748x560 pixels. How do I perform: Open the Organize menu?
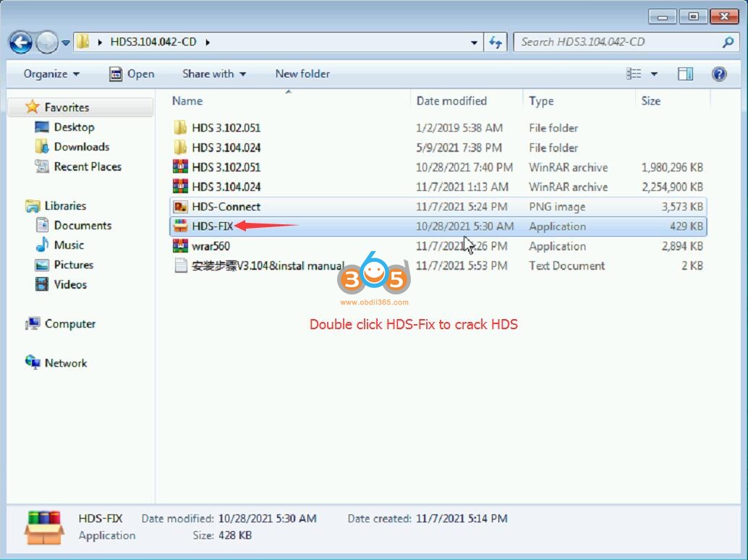51,74
